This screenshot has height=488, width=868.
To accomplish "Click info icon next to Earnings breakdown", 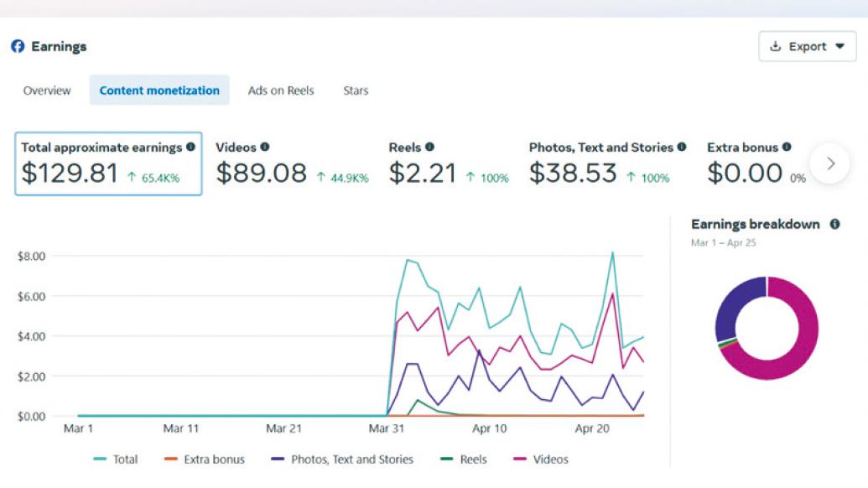I will click(x=834, y=225).
